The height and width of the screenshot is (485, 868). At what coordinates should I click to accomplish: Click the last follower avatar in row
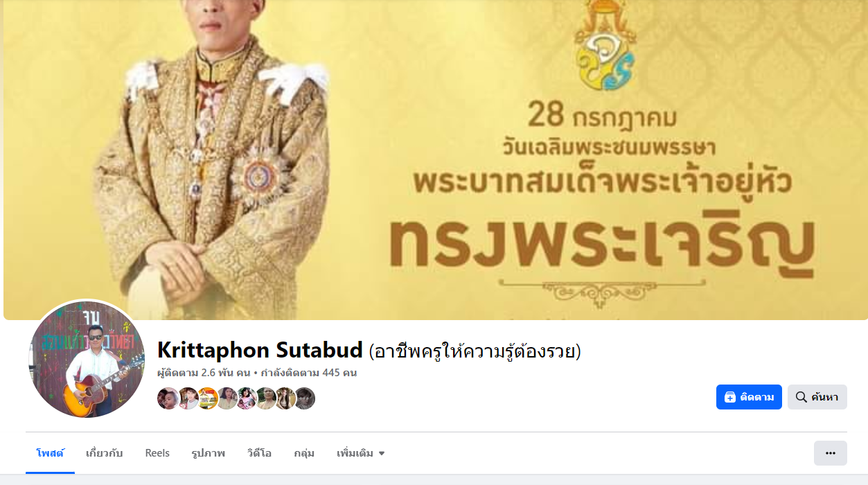(x=304, y=398)
